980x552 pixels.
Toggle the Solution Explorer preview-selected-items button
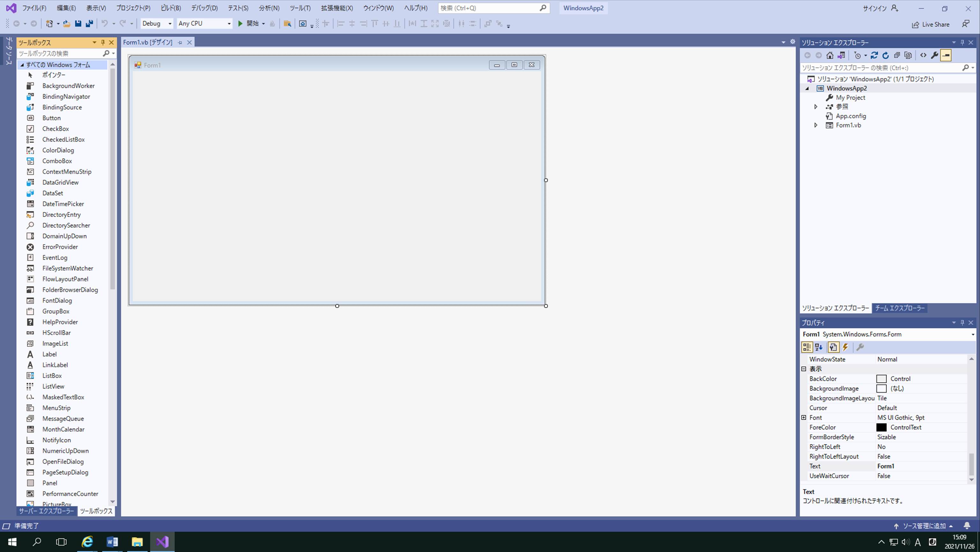[946, 56]
